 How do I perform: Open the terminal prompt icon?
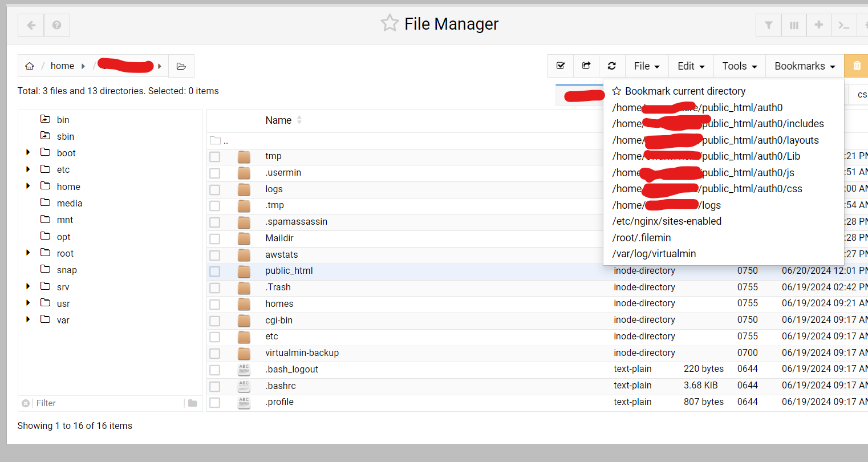click(843, 25)
